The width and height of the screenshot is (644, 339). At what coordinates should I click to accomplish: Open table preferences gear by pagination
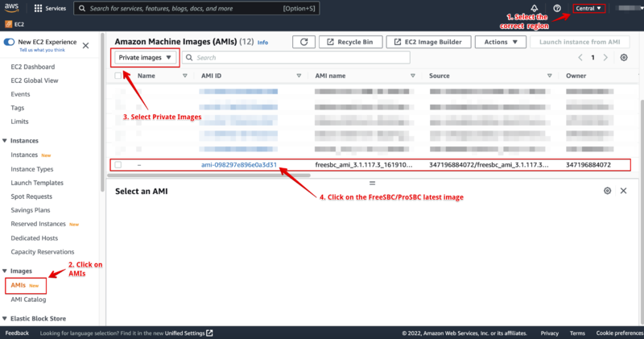click(x=624, y=57)
